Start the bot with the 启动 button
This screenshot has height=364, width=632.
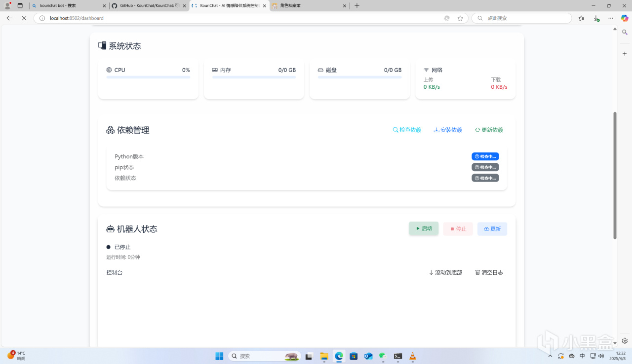click(424, 228)
